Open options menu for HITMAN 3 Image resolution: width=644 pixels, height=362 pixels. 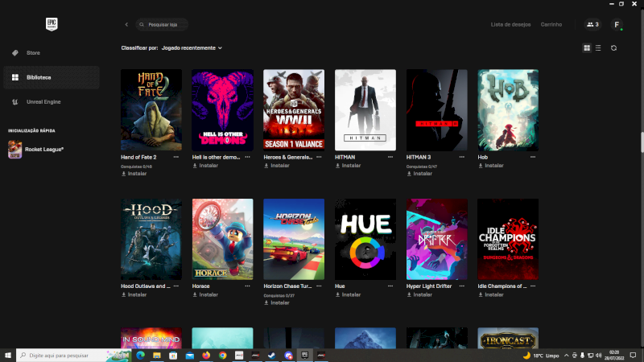pos(462,157)
